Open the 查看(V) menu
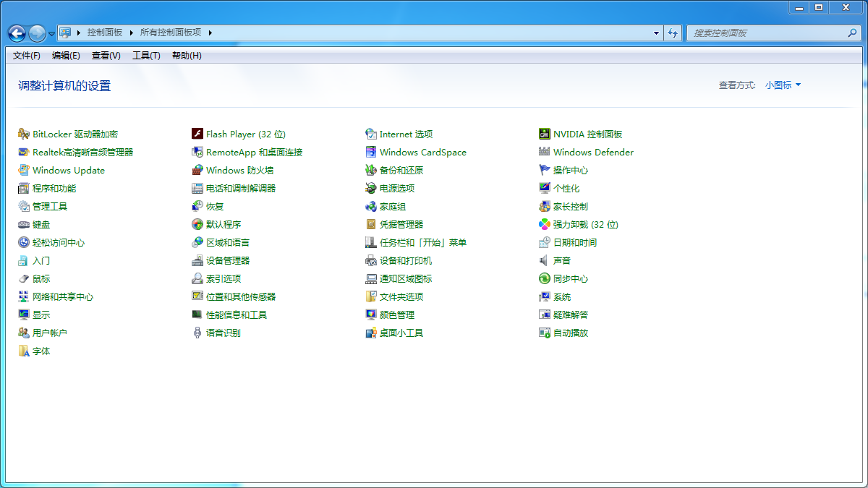 pyautogui.click(x=105, y=55)
